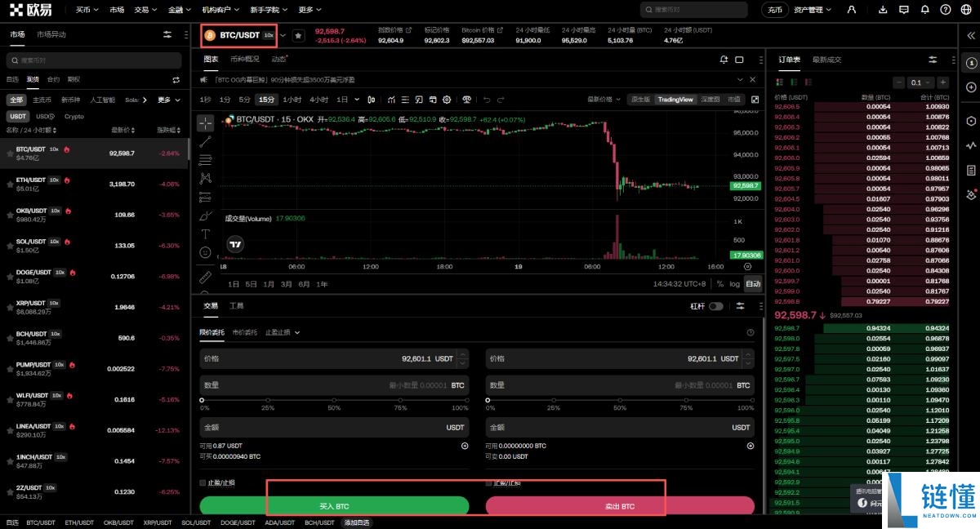Image resolution: width=980 pixels, height=529 pixels.
Task: Select the text annotation tool
Action: click(205, 234)
